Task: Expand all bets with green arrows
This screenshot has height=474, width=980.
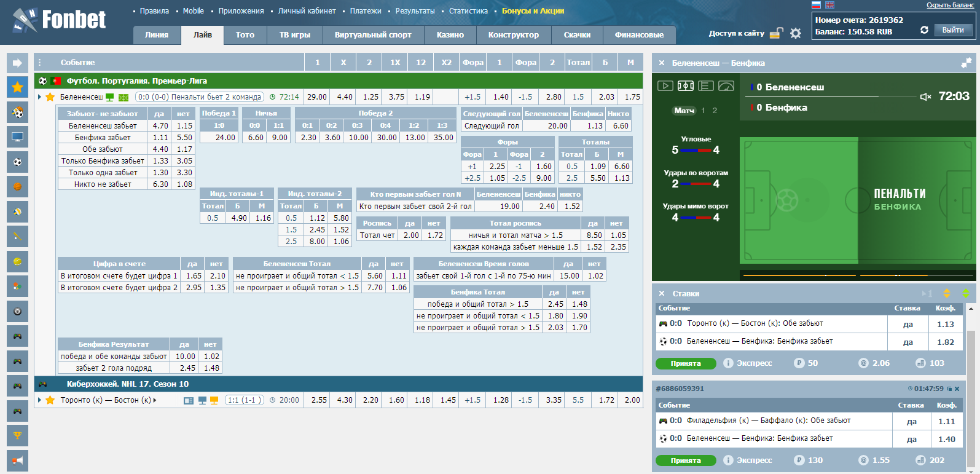Action: (x=966, y=293)
